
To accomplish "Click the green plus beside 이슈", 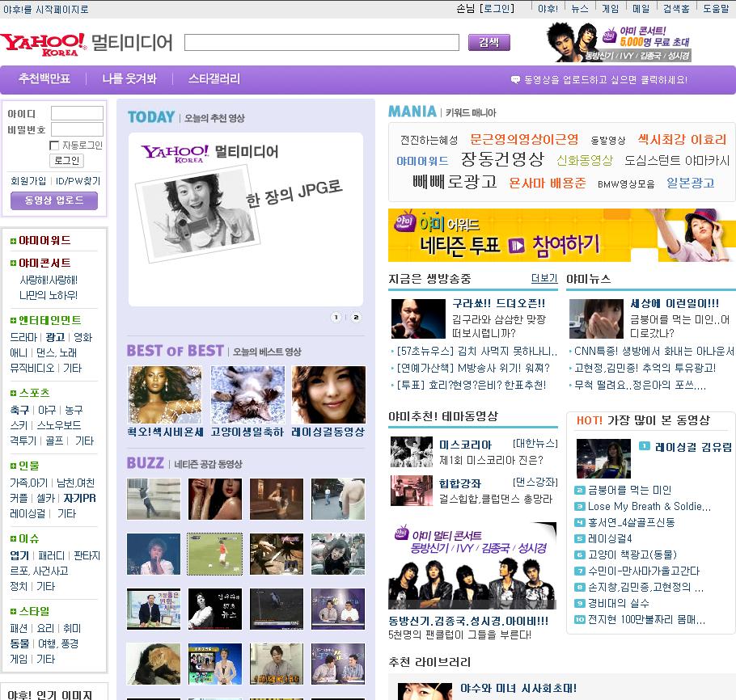I will click(13, 539).
